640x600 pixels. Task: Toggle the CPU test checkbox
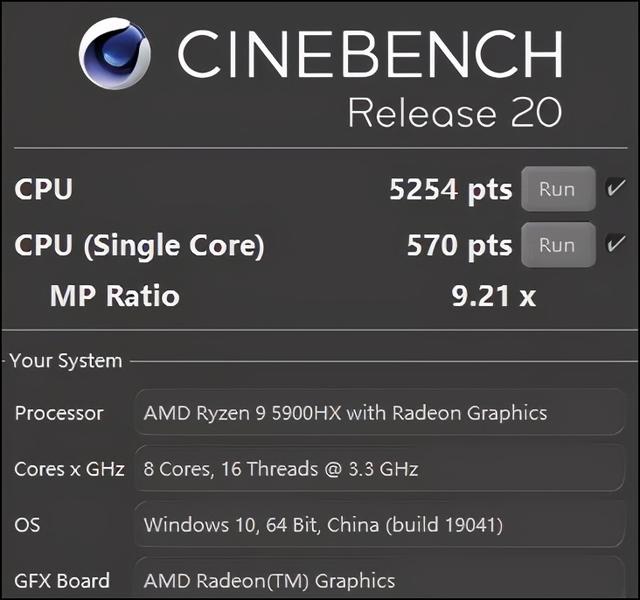click(x=616, y=188)
